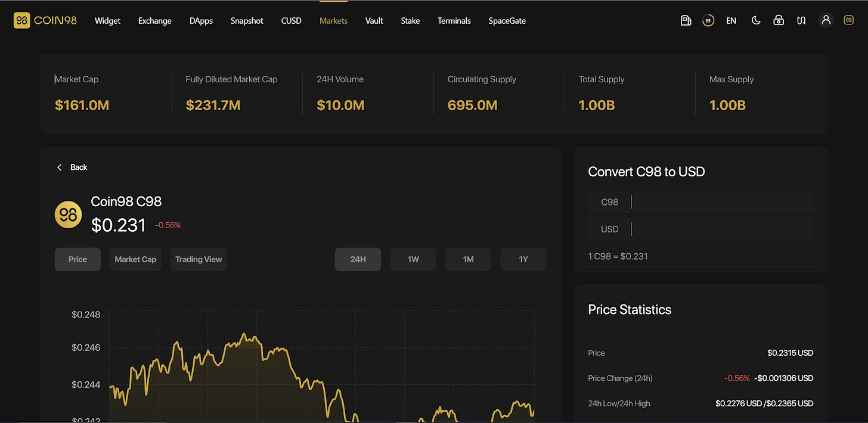Navigate to CUSD
The image size is (868, 423).
click(x=292, y=20)
